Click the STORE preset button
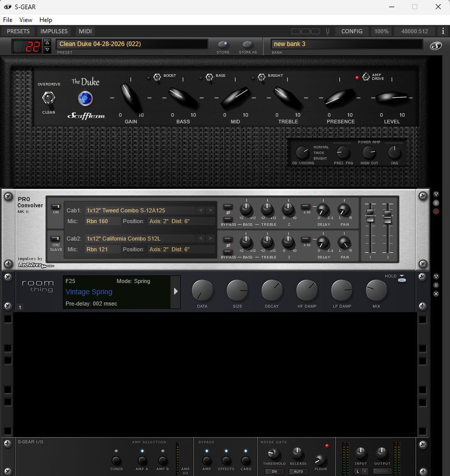Viewport: 450px width, 476px height. [x=223, y=45]
